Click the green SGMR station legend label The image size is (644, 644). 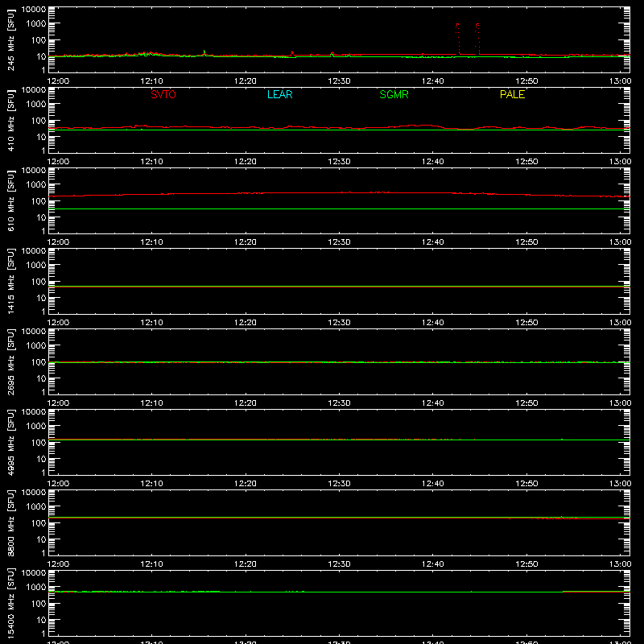pos(394,94)
